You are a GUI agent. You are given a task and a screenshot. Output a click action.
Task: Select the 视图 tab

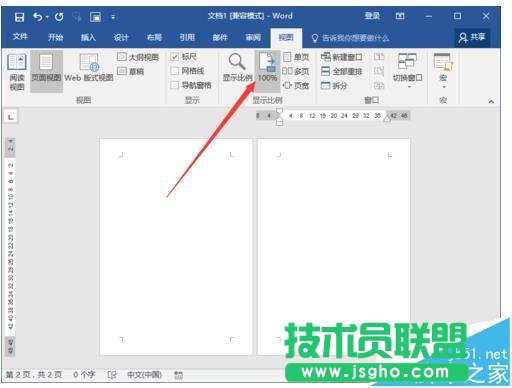pyautogui.click(x=286, y=37)
